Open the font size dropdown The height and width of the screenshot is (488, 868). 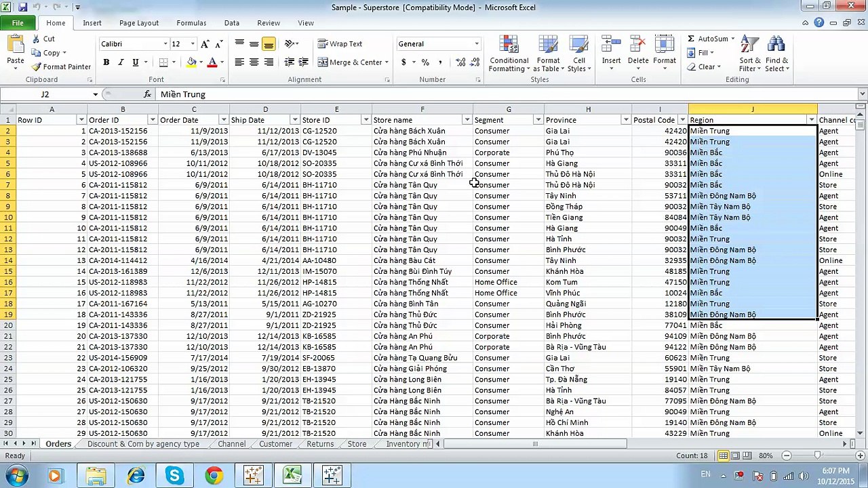pos(192,44)
